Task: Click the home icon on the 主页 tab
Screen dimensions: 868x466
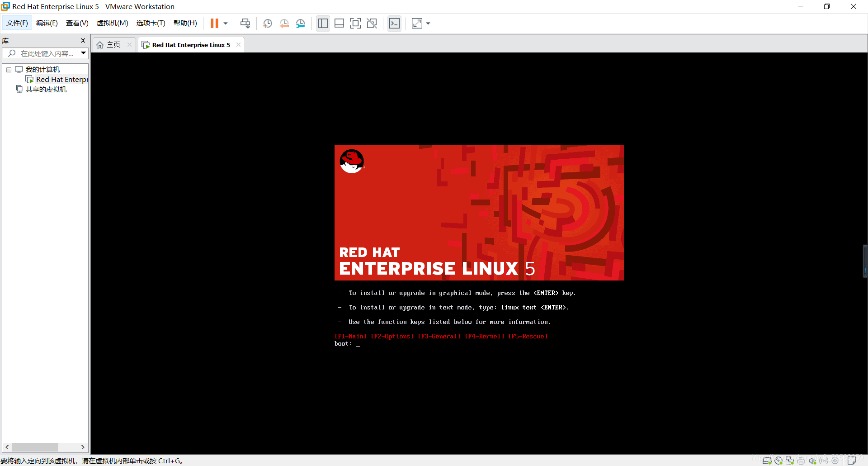Action: pos(100,45)
